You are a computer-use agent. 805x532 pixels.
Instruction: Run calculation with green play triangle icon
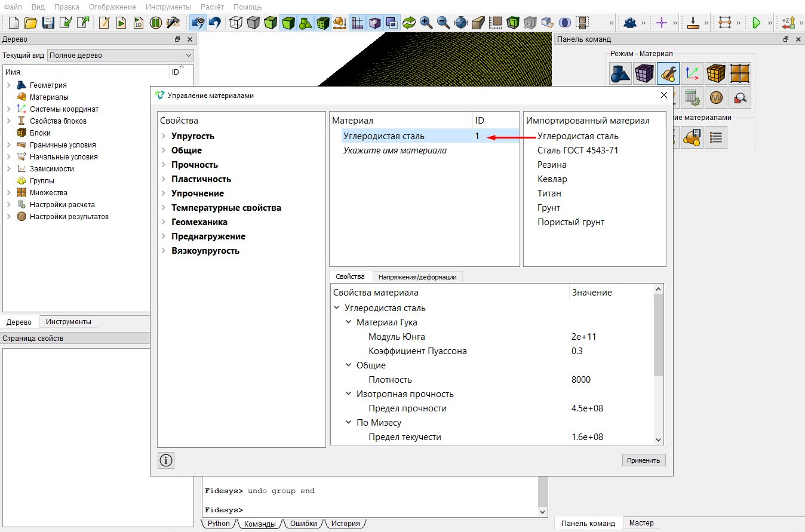(756, 23)
